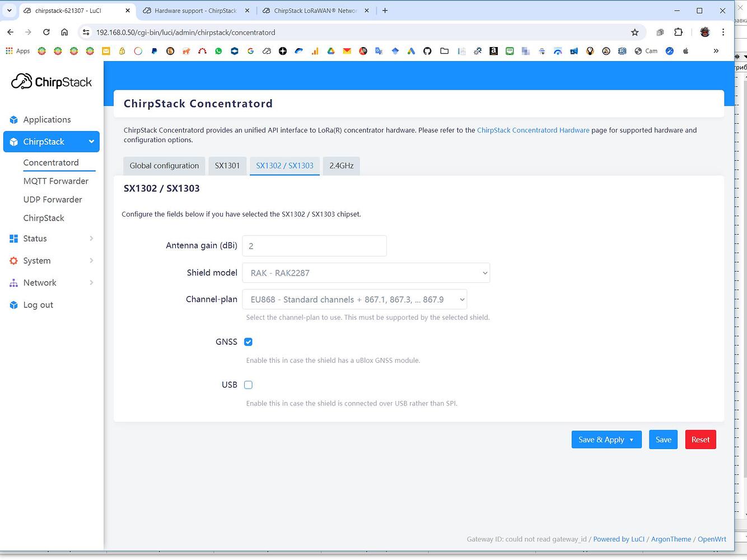Focus the Antenna gain (dBi) input field
Viewport: 747px width, 560px height.
(314, 246)
